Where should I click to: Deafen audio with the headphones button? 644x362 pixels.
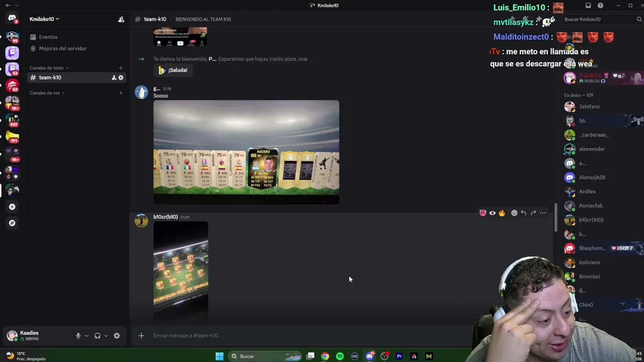click(x=98, y=336)
